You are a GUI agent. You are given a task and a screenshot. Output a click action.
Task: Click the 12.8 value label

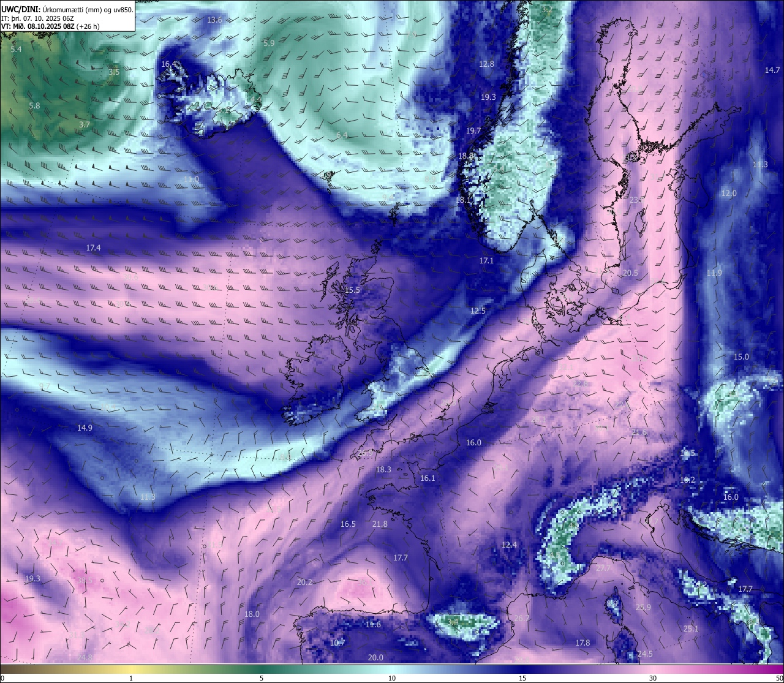(486, 64)
